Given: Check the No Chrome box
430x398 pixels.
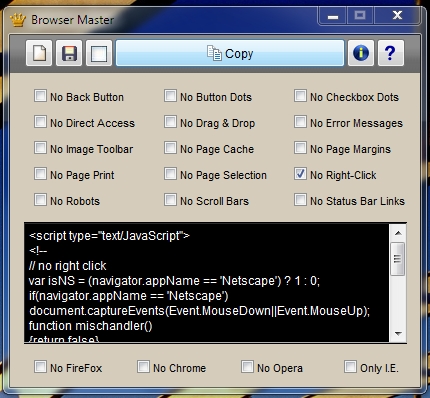Looking at the screenshot, I should (x=143, y=367).
